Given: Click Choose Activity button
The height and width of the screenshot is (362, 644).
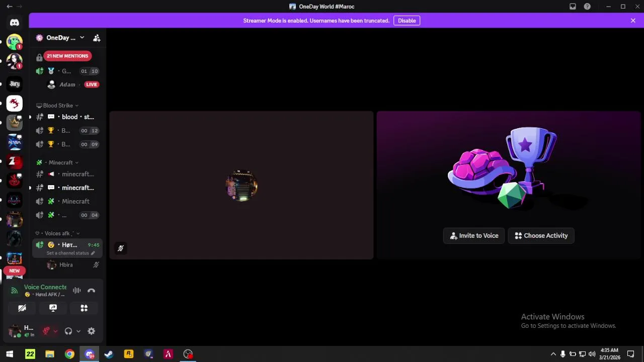Looking at the screenshot, I should pyautogui.click(x=541, y=235).
